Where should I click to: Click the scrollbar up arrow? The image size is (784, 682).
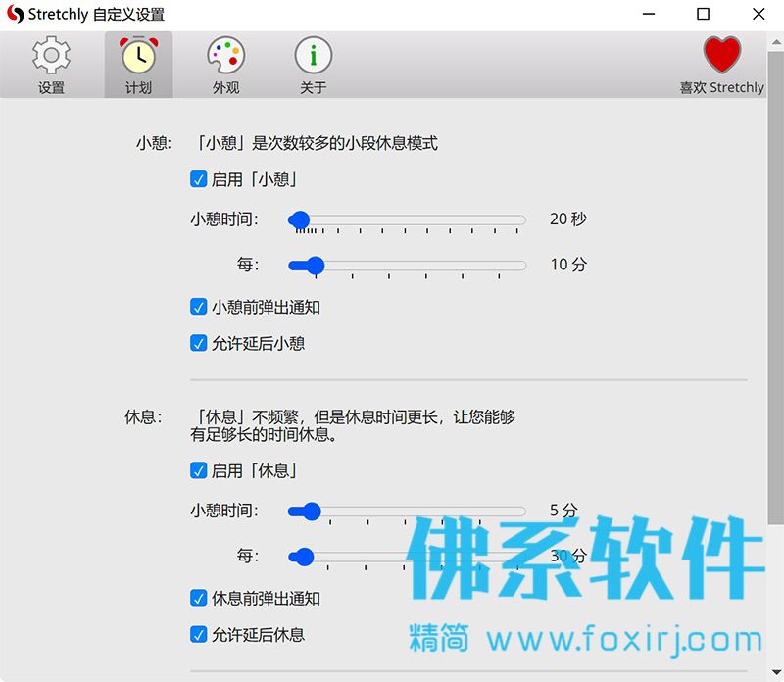776,41
